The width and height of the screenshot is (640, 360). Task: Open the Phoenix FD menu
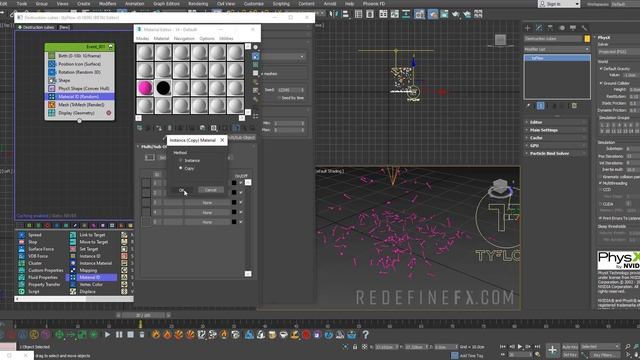click(374, 4)
